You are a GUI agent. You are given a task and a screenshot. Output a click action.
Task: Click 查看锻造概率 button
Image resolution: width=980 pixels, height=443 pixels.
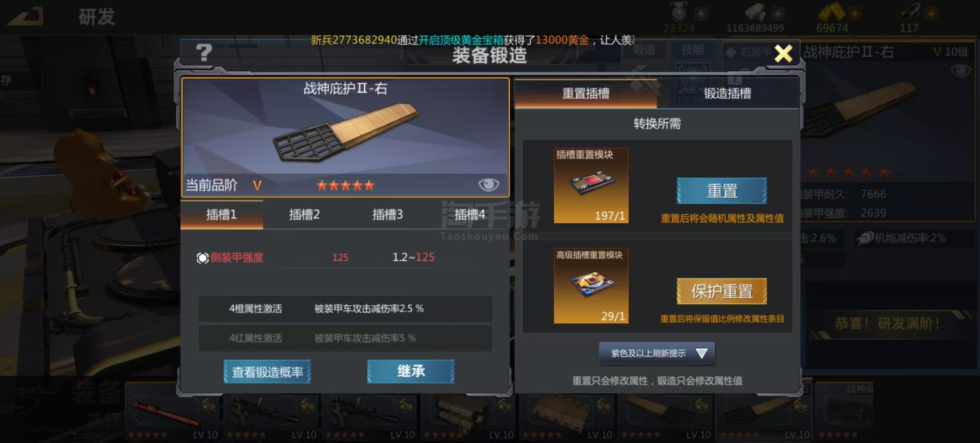(267, 371)
